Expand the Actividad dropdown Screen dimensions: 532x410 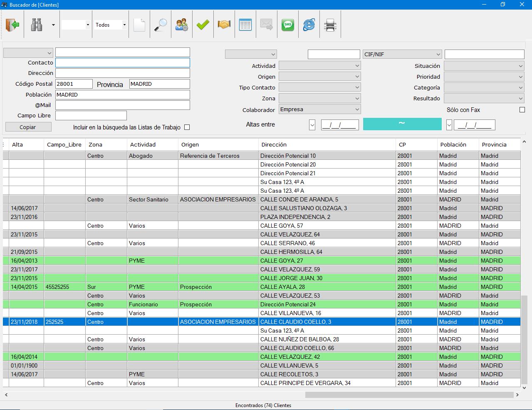coord(319,66)
